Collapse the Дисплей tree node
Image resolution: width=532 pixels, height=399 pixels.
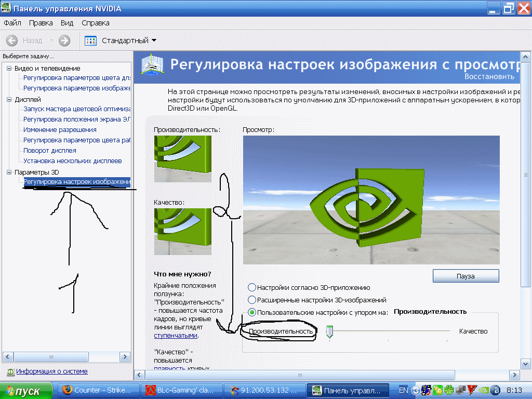(x=9, y=99)
